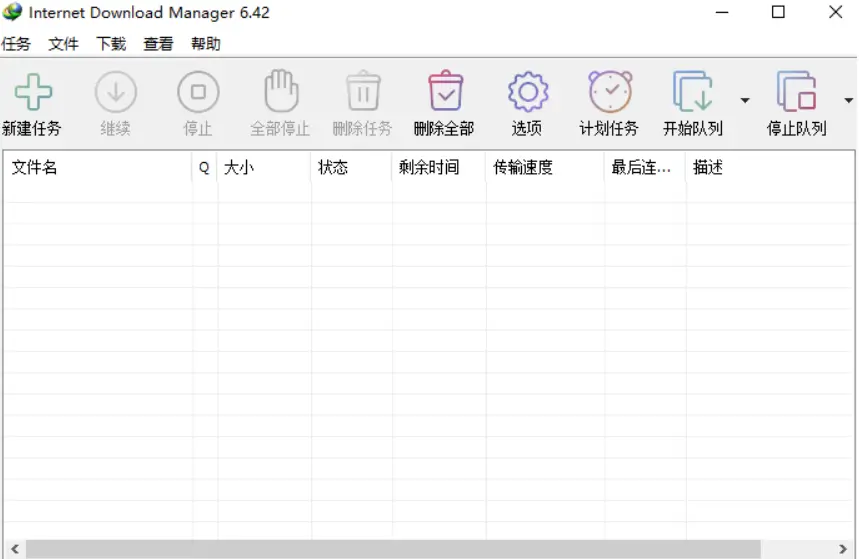859x559 pixels.
Task: Sort by 描述 column header
Action: coord(770,167)
